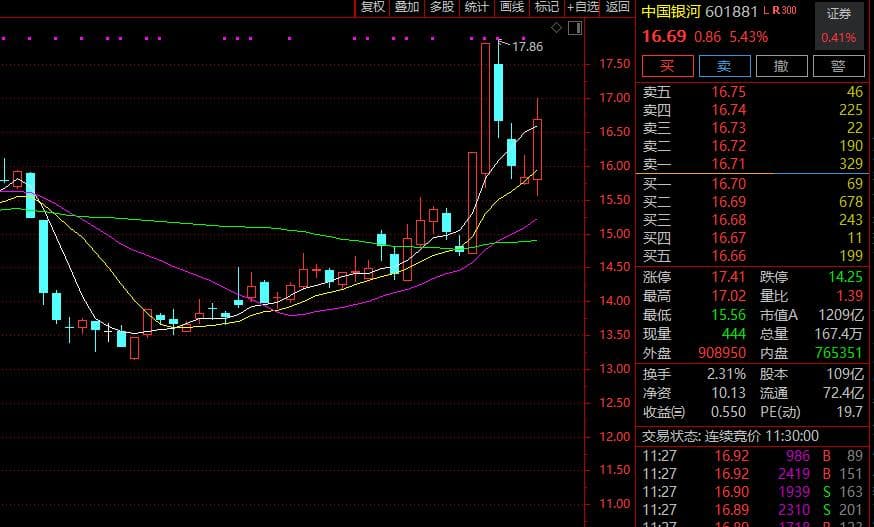Click the 警 alert button
874x527 pixels.
[838, 66]
